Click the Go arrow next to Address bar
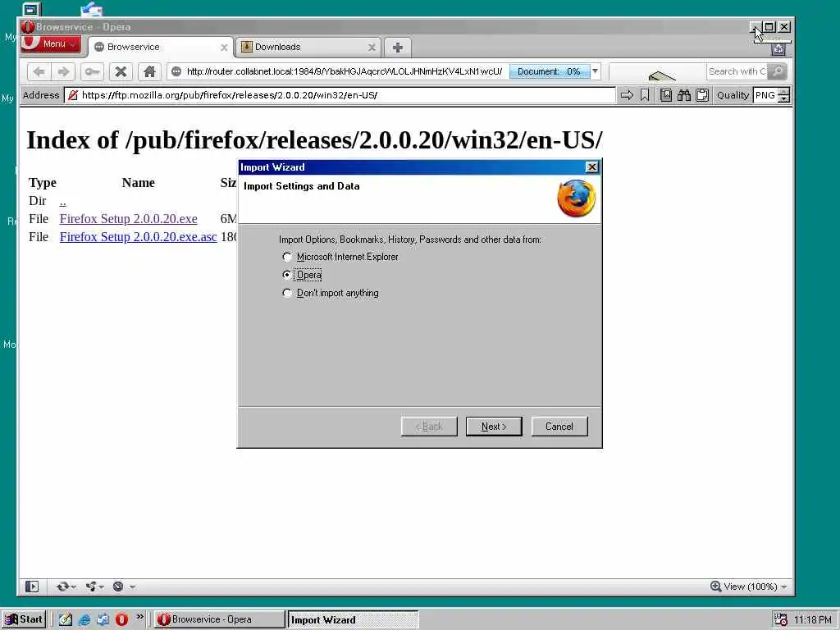The width and height of the screenshot is (840, 630). 627,95
